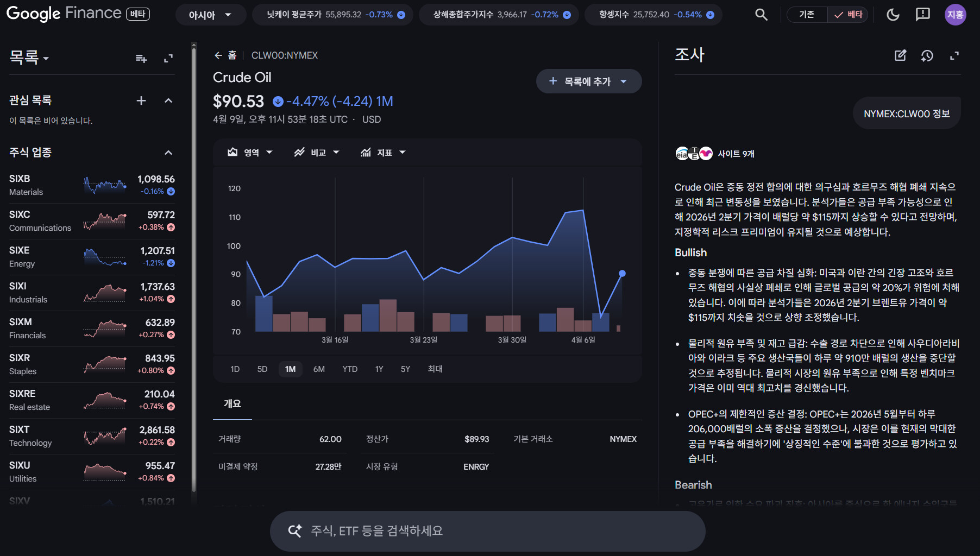Select the 베타 version toggle
This screenshot has width=980, height=556.
(848, 15)
